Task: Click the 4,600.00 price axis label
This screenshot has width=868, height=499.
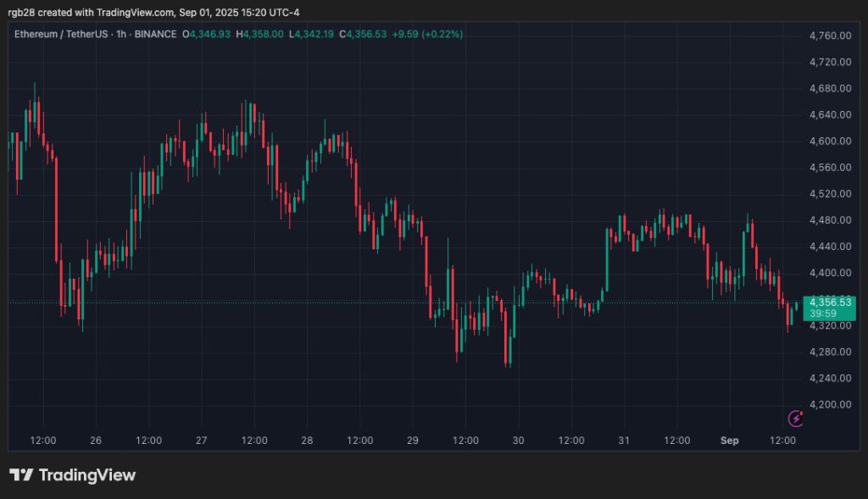Action: pyautogui.click(x=829, y=141)
